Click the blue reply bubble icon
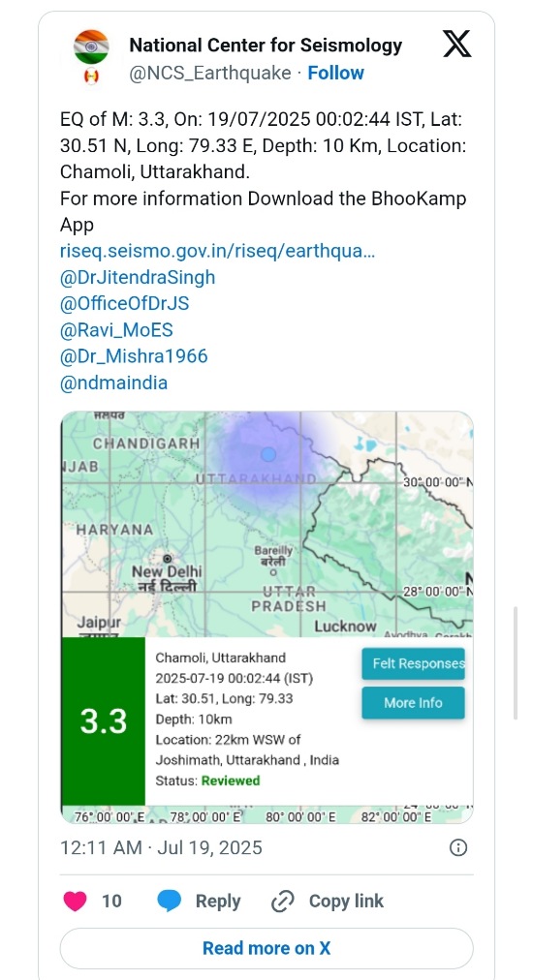Screen dimensions: 533x980 pyautogui.click(x=169, y=901)
